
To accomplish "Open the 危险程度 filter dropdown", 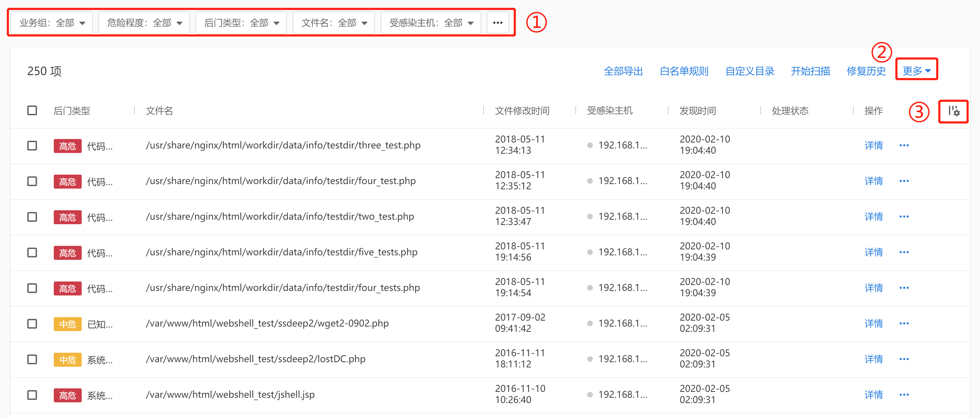I will tap(144, 23).
